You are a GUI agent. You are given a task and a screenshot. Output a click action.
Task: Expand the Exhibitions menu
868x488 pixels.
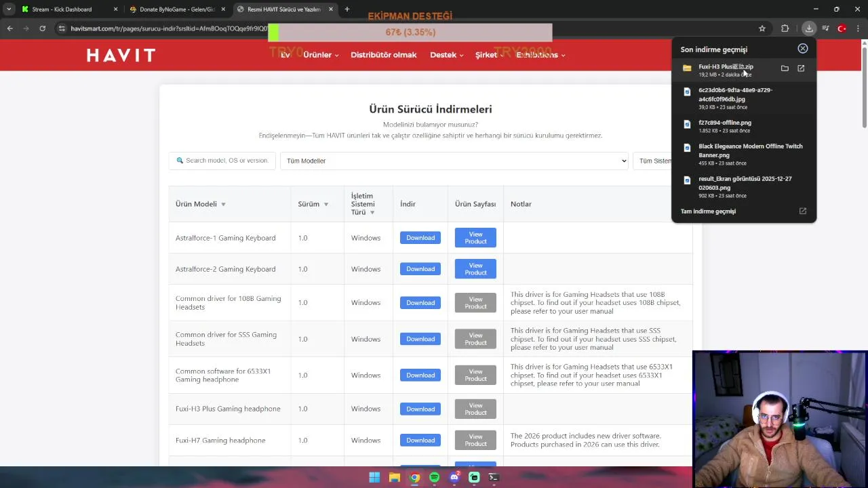click(x=540, y=55)
